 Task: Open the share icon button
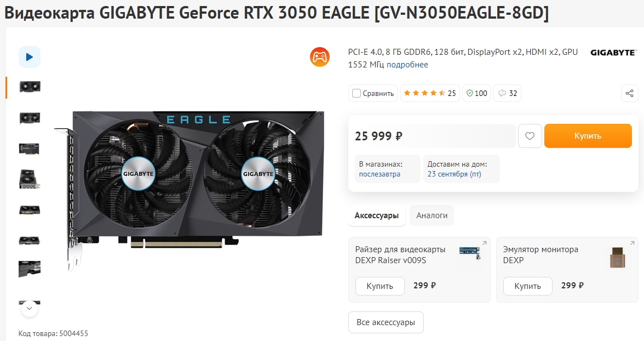[630, 93]
